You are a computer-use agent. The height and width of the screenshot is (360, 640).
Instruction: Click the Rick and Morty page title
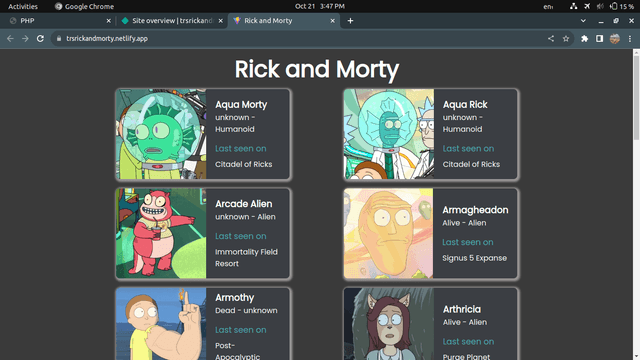(317, 69)
